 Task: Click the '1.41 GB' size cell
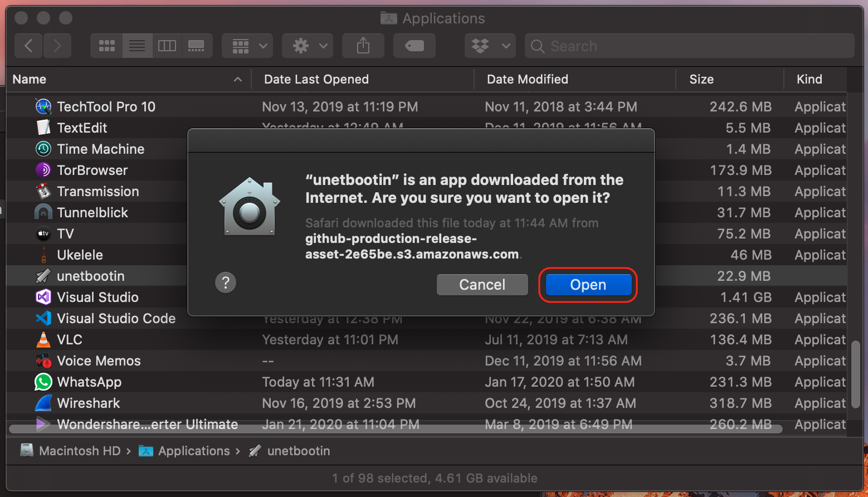[746, 297]
